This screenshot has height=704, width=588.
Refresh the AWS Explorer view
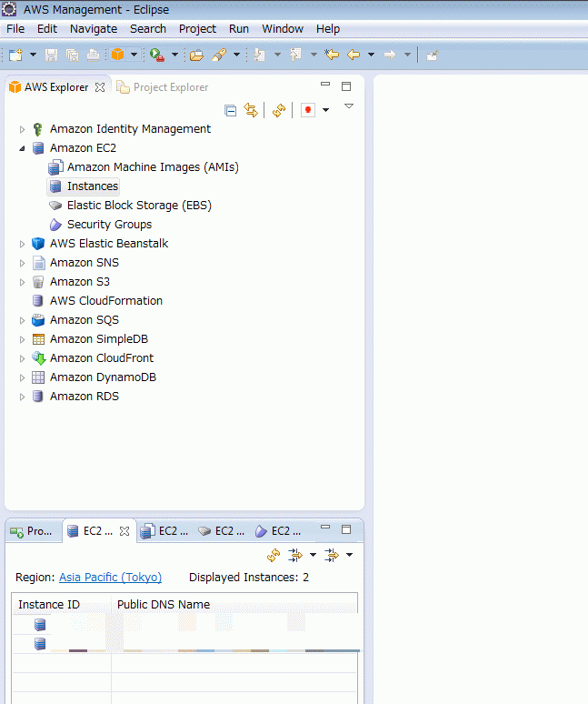tap(278, 110)
